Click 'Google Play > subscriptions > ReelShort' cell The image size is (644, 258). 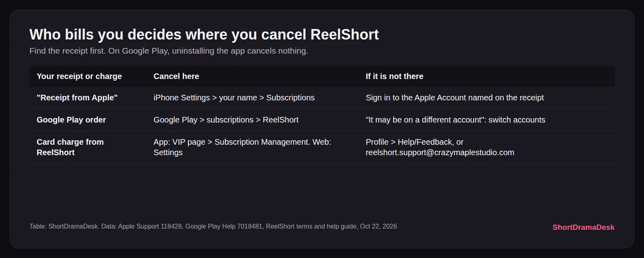click(226, 120)
